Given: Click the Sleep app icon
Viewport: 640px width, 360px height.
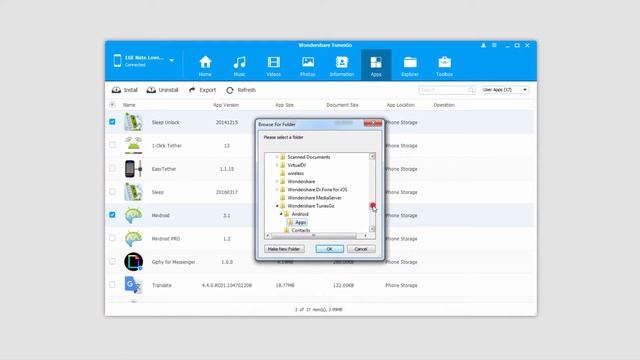Looking at the screenshot, I should (x=133, y=192).
